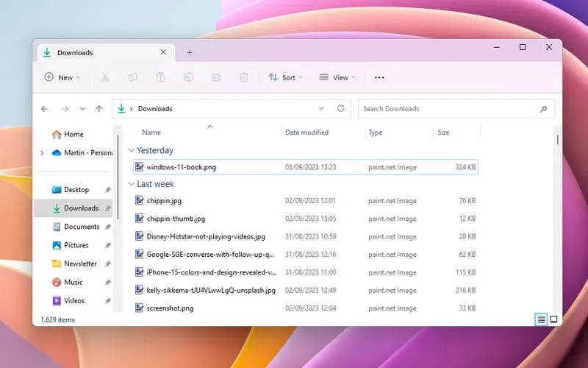Viewport: 588px width, 368px height.
Task: Select chippin-thumb.jpg file
Action: [x=306, y=219]
